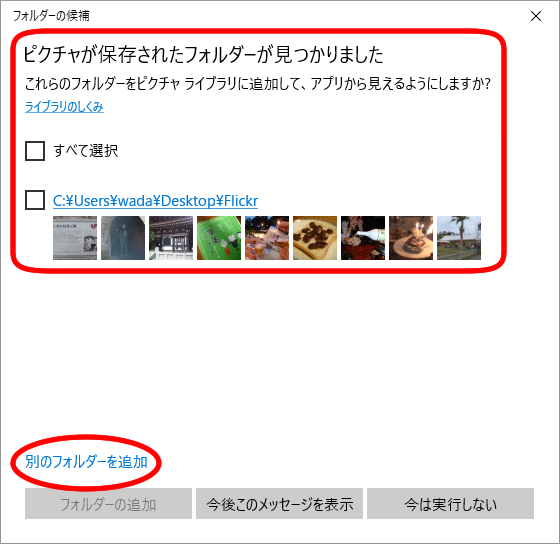Check the box for the Flickr folder
The width and height of the screenshot is (560, 544).
pos(35,200)
